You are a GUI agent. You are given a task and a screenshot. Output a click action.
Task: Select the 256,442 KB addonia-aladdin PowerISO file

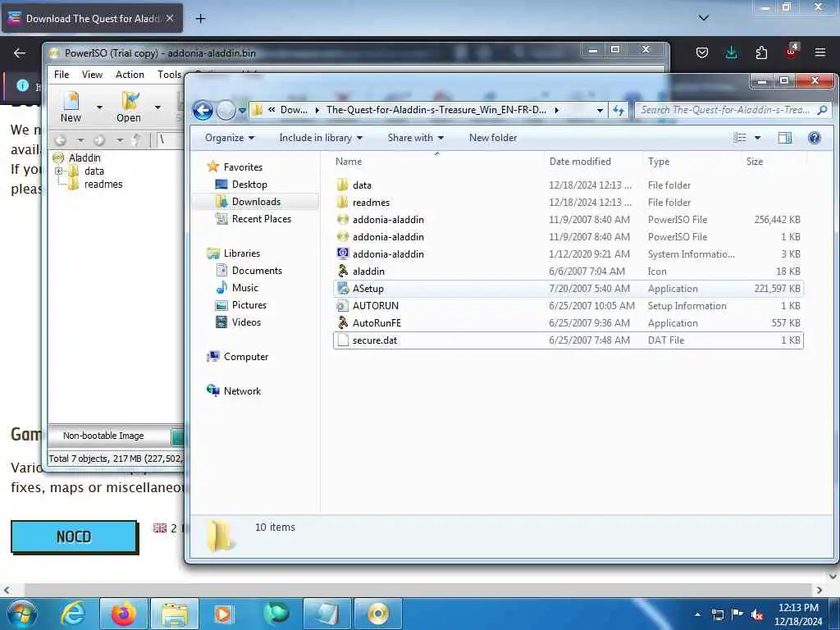[568, 220]
